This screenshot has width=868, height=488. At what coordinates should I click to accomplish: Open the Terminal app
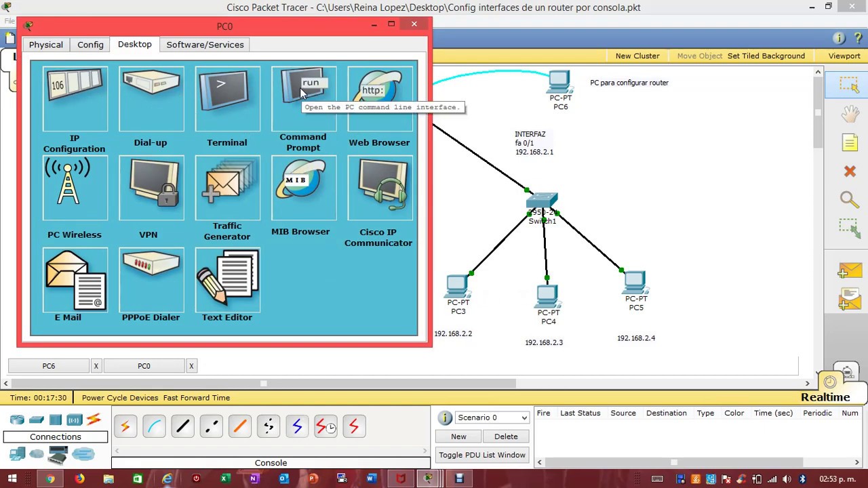[227, 99]
